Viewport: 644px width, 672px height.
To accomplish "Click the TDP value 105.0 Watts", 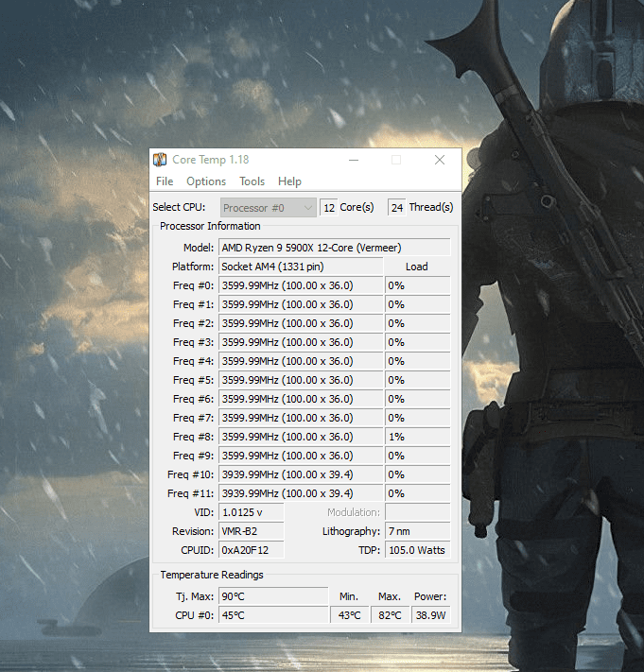I will pos(418,550).
